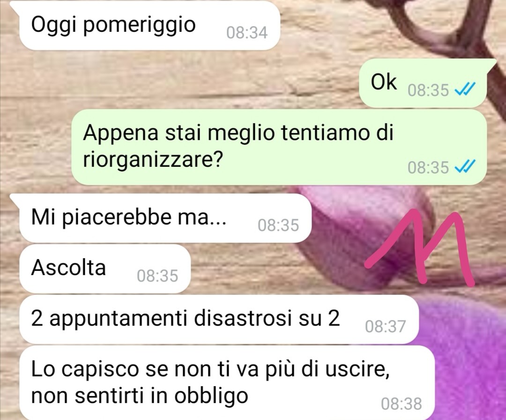The width and height of the screenshot is (506, 420).
Task: Click the 08:38 timestamp on last message
Action: click(x=402, y=404)
